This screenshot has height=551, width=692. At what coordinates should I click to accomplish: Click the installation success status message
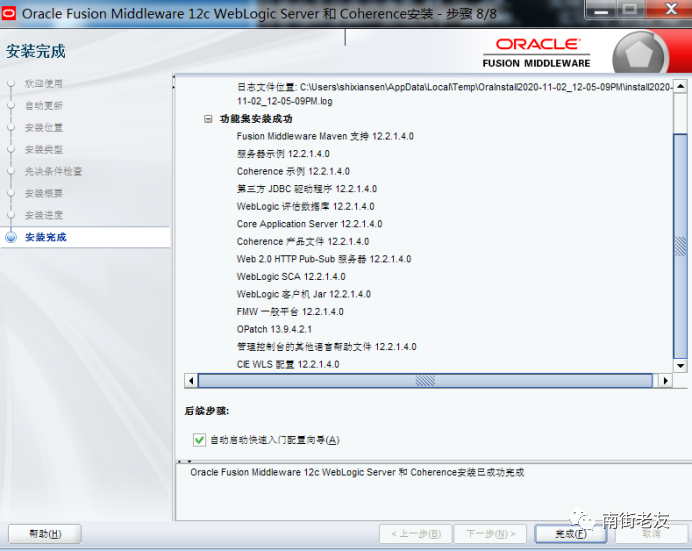pyautogui.click(x=357, y=472)
